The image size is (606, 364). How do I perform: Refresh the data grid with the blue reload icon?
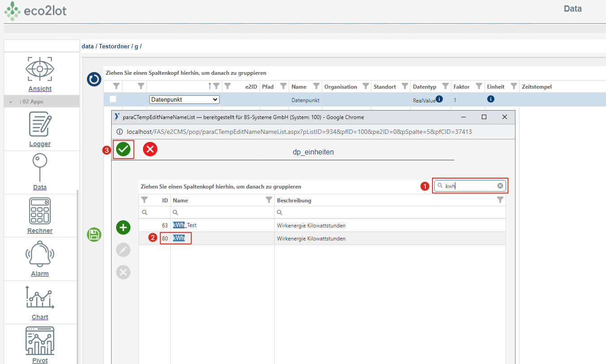[94, 80]
